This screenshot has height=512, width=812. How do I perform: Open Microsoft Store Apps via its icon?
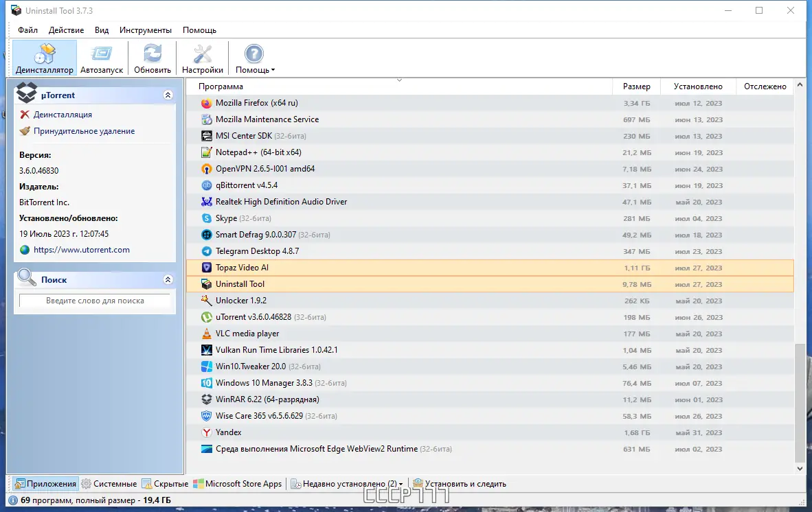click(199, 483)
